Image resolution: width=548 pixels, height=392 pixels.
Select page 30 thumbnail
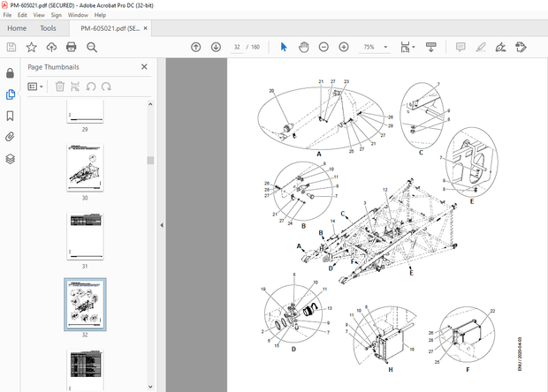pyautogui.click(x=85, y=168)
